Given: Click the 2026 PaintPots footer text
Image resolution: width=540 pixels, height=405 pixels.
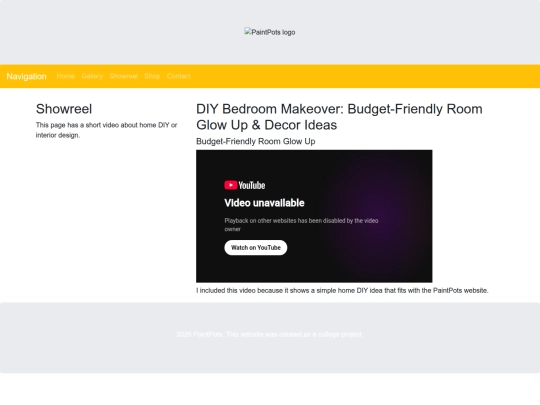Looking at the screenshot, I should pos(270,334).
